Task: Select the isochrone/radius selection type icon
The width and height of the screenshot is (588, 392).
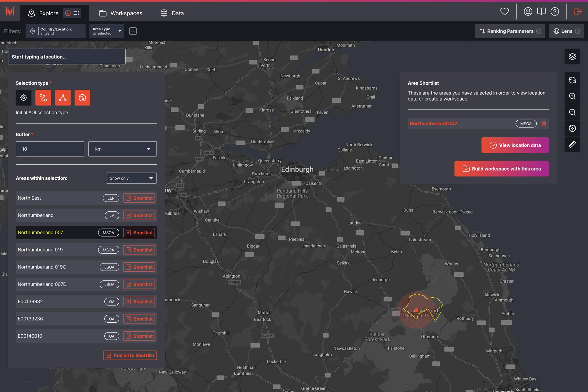Action: (82, 98)
